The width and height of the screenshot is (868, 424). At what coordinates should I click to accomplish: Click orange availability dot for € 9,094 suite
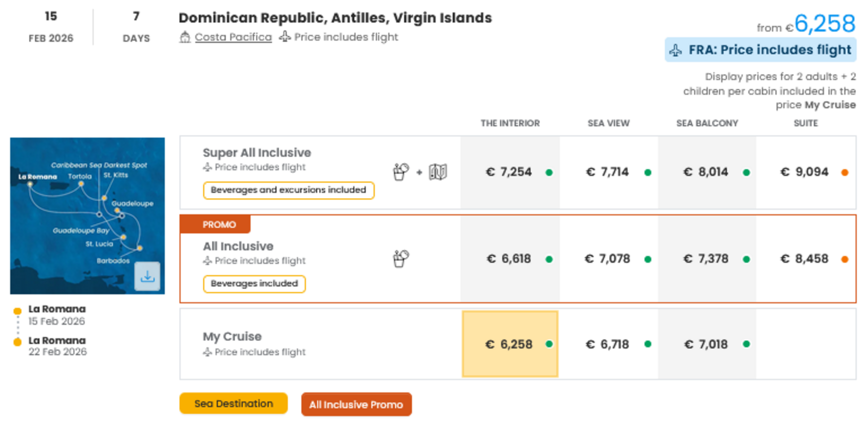coord(845,172)
